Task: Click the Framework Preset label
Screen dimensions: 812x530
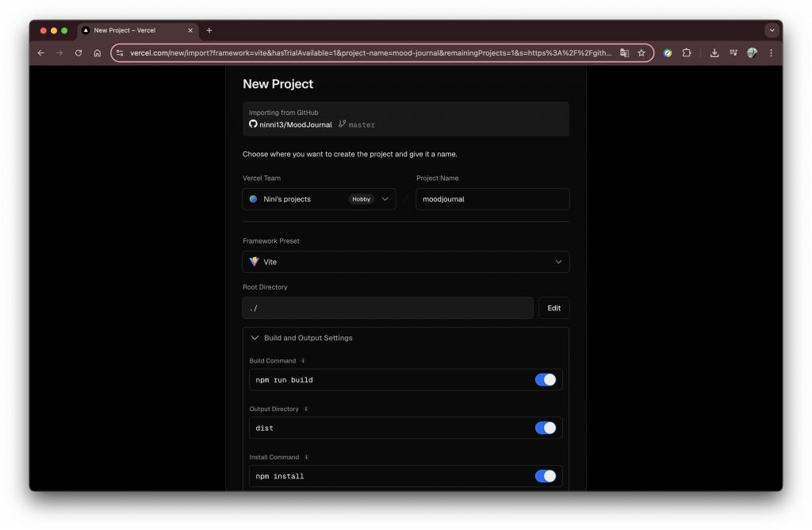Action: pyautogui.click(x=271, y=241)
